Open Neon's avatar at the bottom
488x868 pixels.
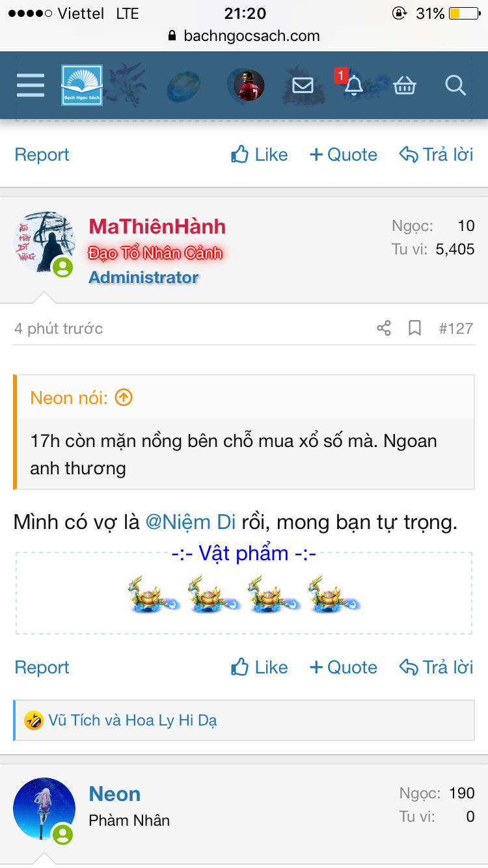44,809
